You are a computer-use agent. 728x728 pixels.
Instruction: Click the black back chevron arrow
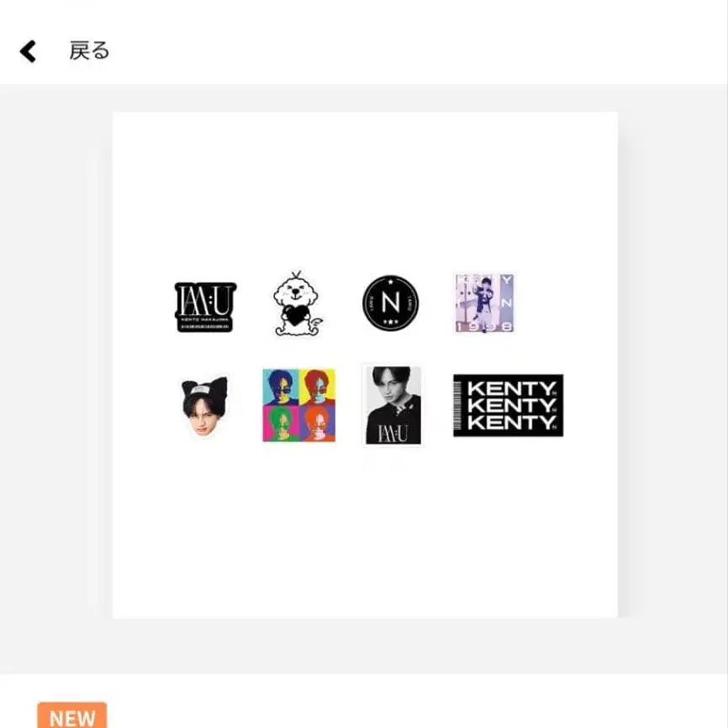(28, 51)
